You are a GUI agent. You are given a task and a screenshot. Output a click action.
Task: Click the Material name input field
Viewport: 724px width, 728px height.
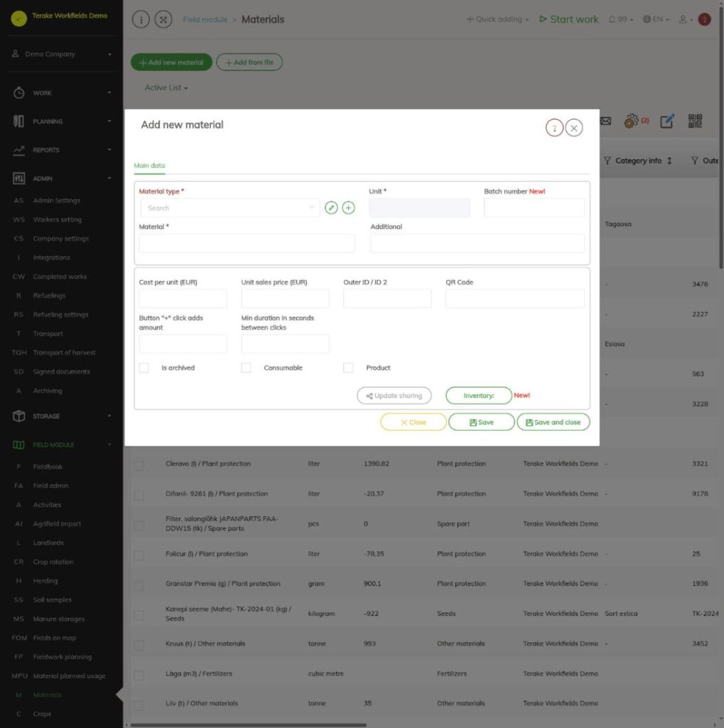pyautogui.click(x=247, y=243)
